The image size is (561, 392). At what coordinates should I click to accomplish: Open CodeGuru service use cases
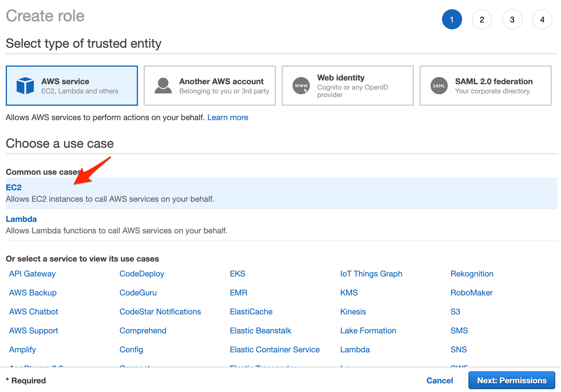[x=138, y=293]
